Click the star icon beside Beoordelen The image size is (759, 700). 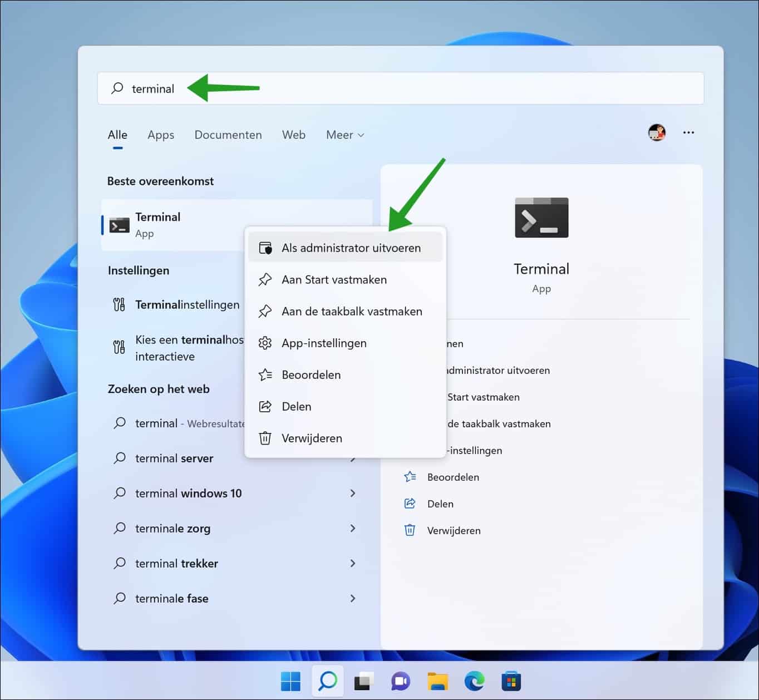point(265,374)
